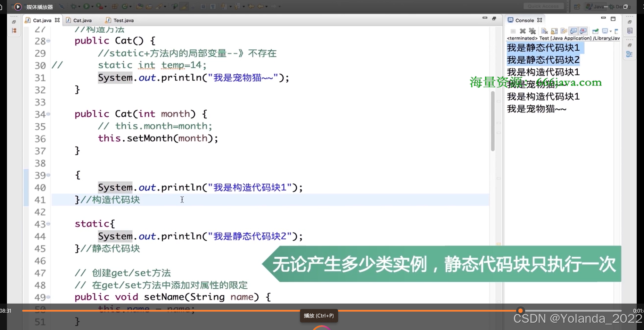The height and width of the screenshot is (330, 644).
Task: Open Task List icon in right trim
Action: [630, 31]
